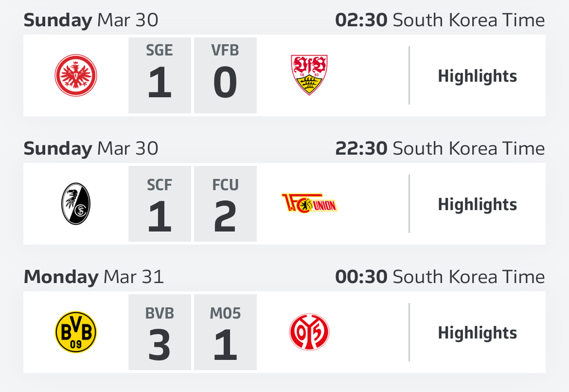This screenshot has height=392, width=569.
Task: Open Highlights for SGE vs VFB
Action: point(478,76)
